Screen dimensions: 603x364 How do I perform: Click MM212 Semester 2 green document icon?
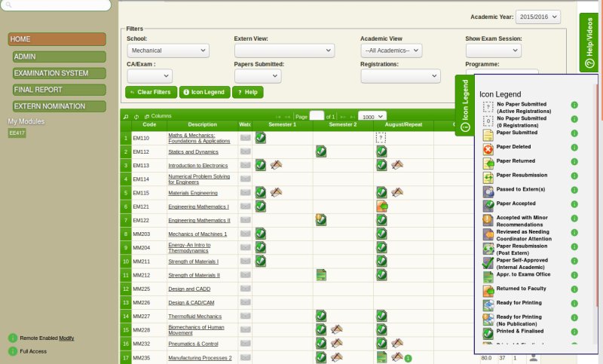pos(320,275)
